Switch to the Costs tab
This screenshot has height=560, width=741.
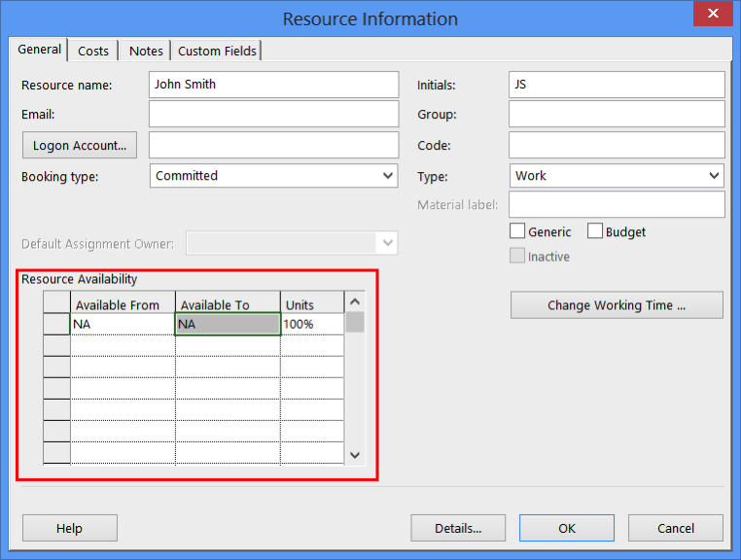(x=93, y=51)
